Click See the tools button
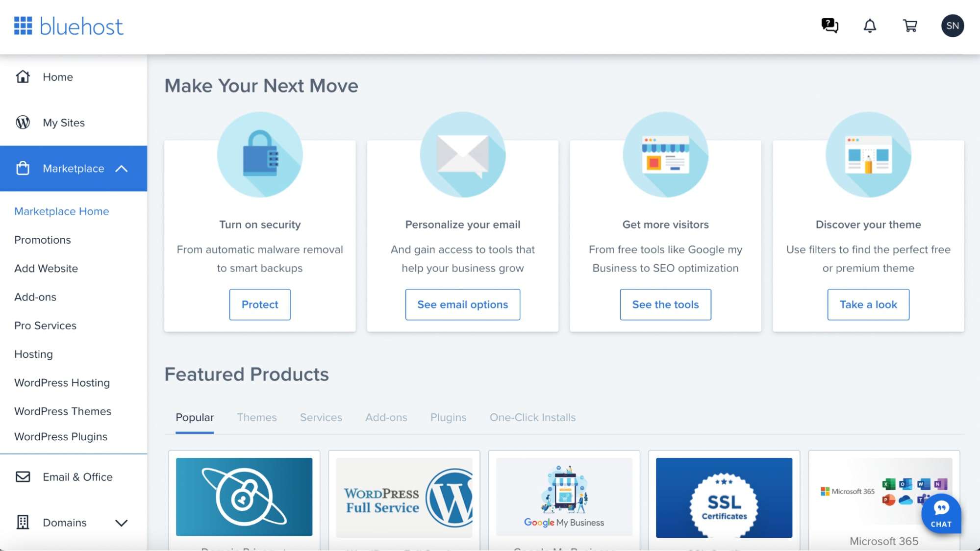Viewport: 980px width, 551px height. (665, 304)
